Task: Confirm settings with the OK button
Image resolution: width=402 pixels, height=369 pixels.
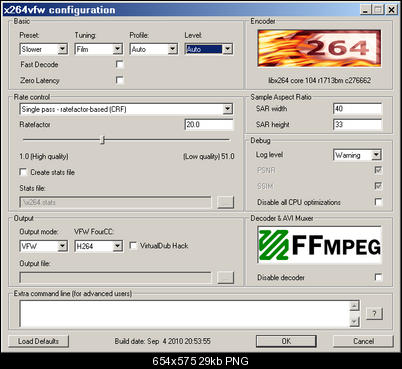Action: click(286, 341)
